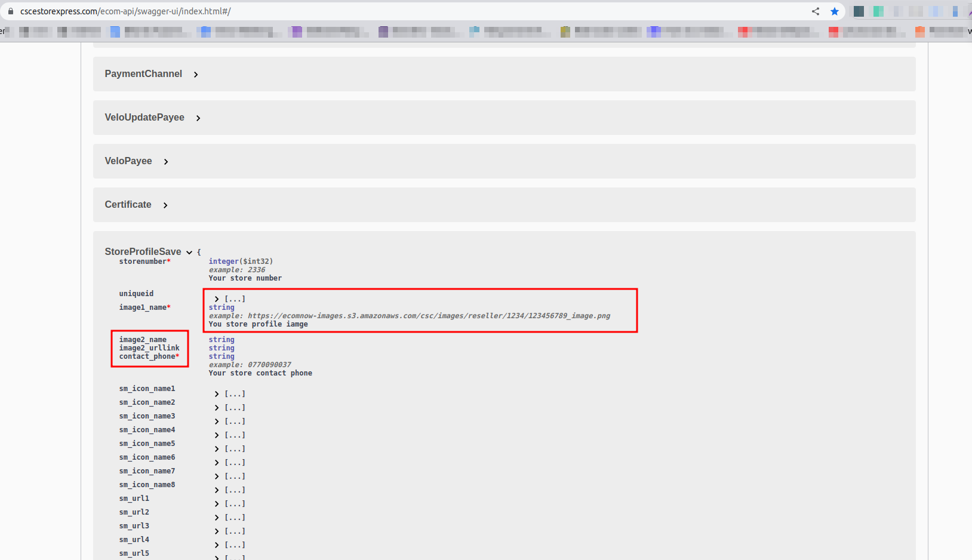Select the share icon next to address bar
Screen dimensions: 972x560
pos(815,11)
